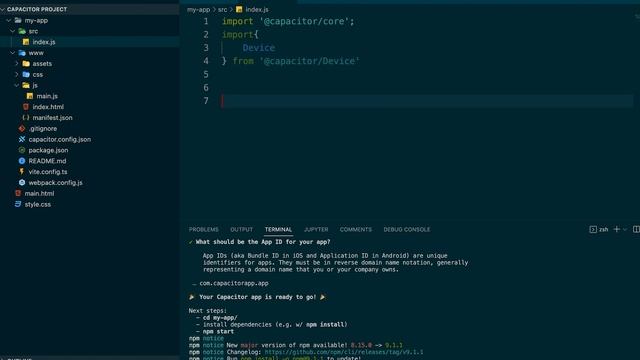Click style.css CSS file icon
This screenshot has width=640, height=360.
click(18, 204)
